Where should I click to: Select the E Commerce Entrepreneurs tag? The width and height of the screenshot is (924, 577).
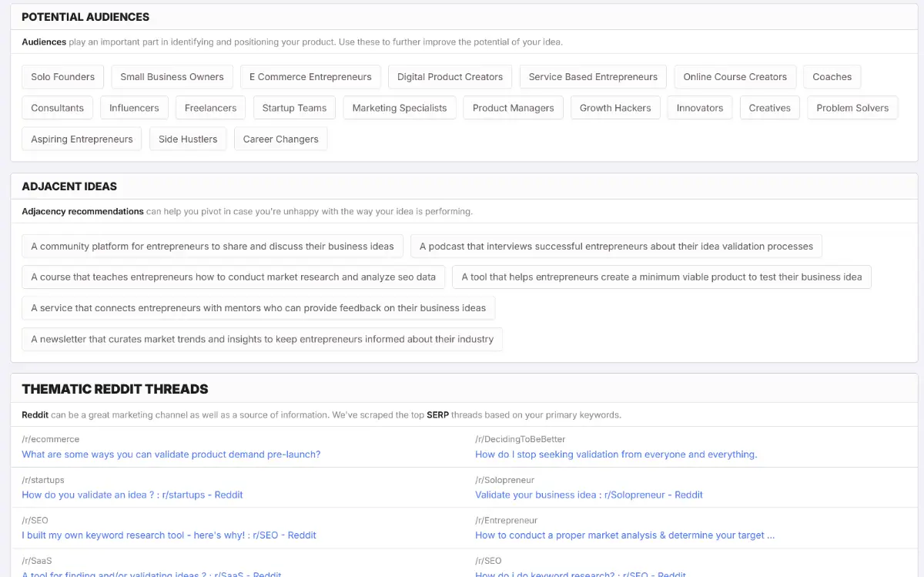(310, 77)
